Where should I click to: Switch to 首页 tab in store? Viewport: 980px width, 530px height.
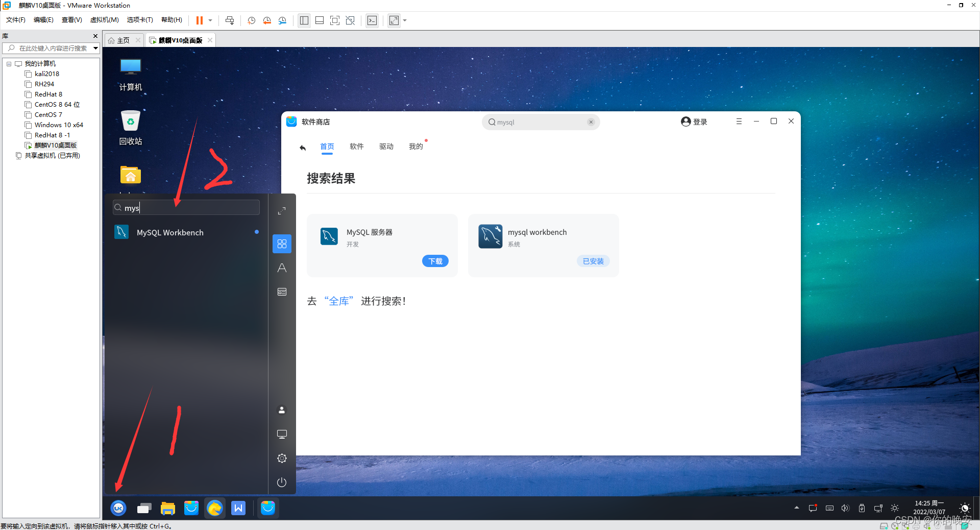(327, 147)
